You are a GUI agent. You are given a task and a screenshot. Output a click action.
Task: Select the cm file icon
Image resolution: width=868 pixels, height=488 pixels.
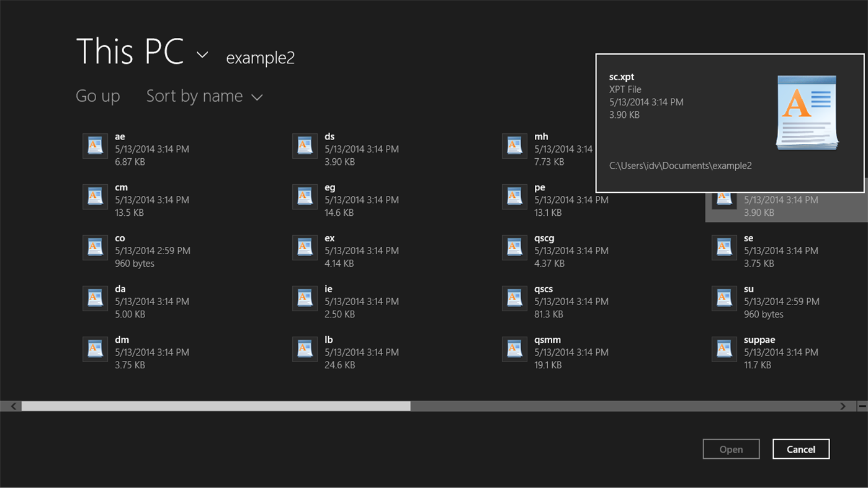pos(95,196)
